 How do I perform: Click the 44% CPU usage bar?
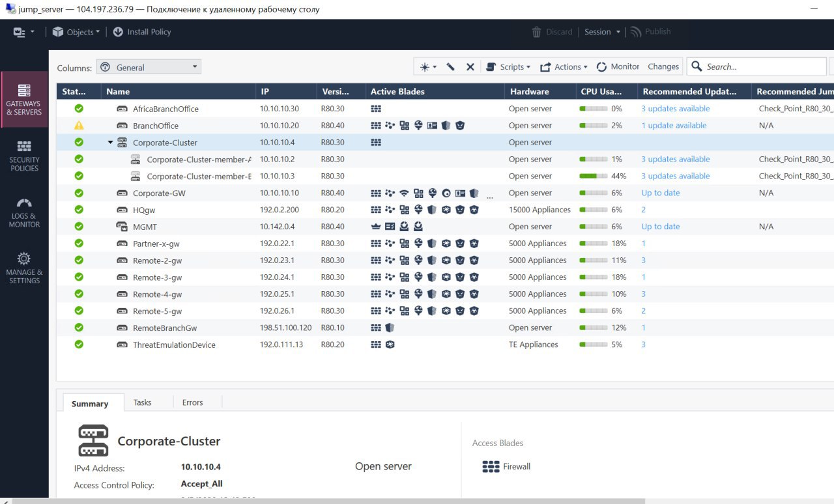(594, 176)
